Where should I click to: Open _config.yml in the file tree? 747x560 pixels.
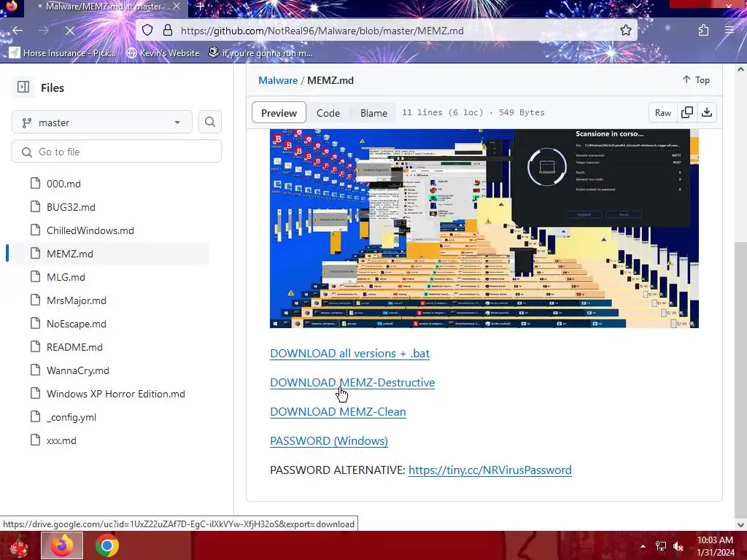pos(71,417)
